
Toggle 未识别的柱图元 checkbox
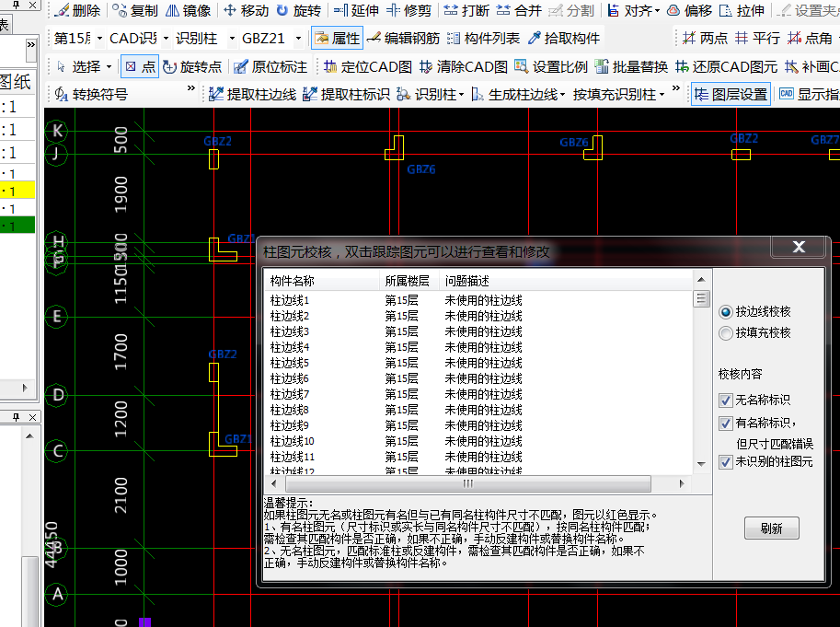pos(725,461)
